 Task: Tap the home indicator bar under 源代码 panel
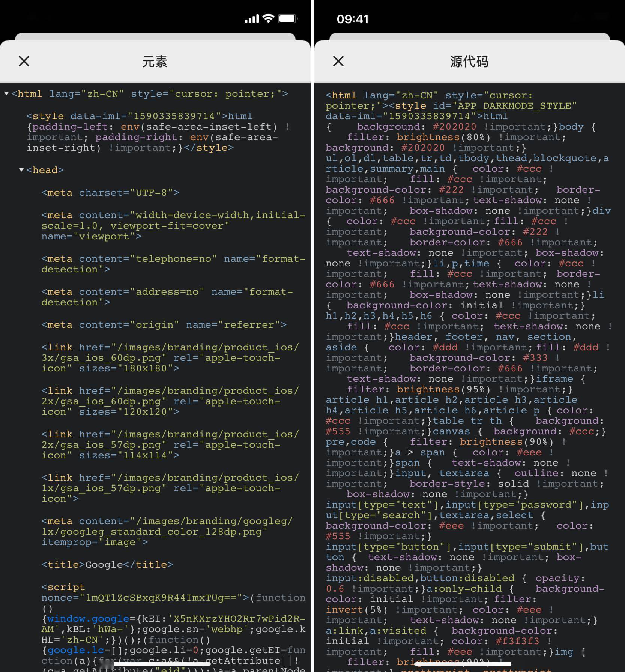coord(463,664)
